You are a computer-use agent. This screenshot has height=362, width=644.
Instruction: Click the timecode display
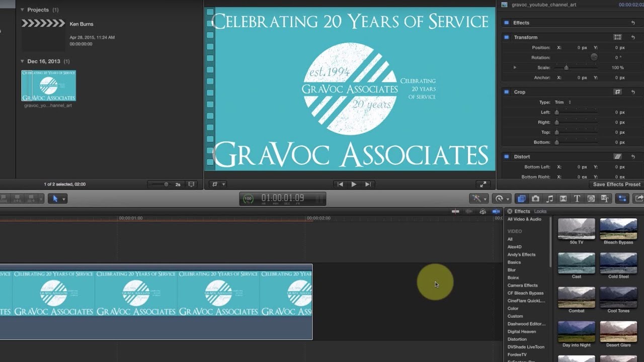coord(282,199)
